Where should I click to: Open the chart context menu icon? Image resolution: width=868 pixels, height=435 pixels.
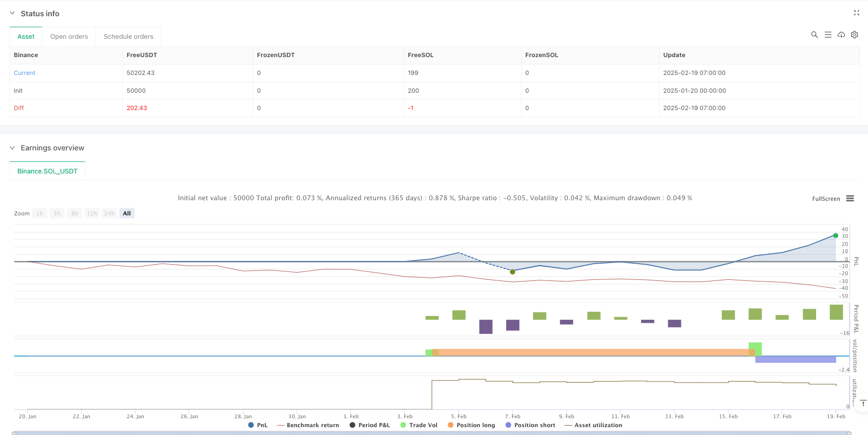(850, 199)
